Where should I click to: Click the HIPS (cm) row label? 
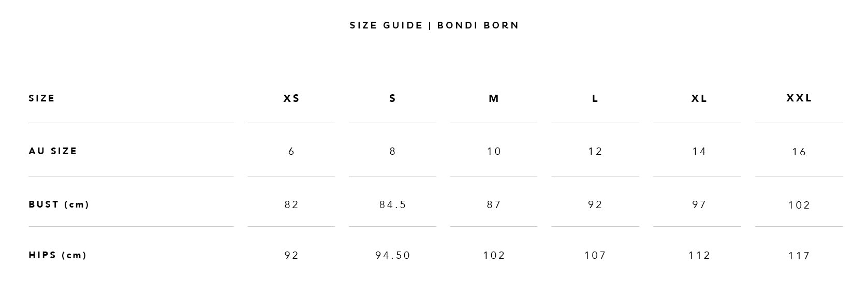57,255
